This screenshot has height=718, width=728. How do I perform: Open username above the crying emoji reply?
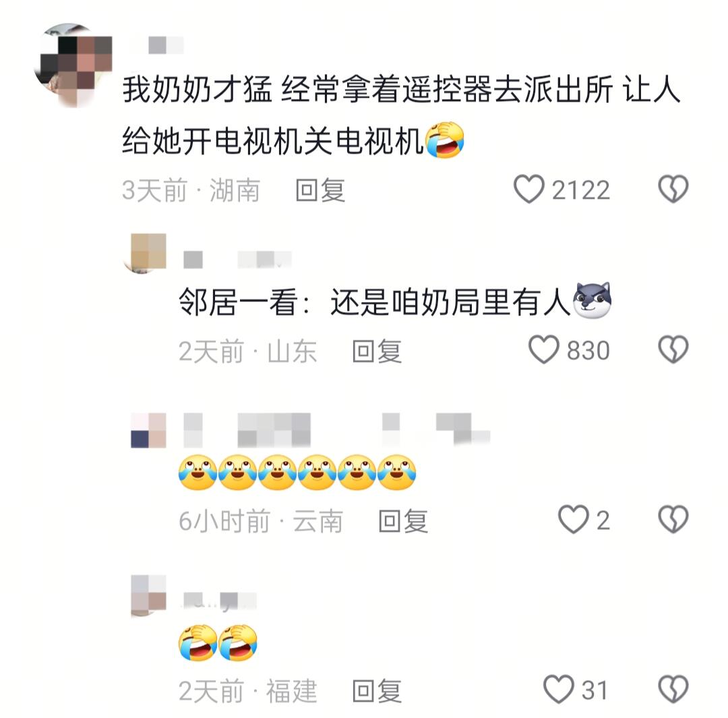click(x=336, y=429)
